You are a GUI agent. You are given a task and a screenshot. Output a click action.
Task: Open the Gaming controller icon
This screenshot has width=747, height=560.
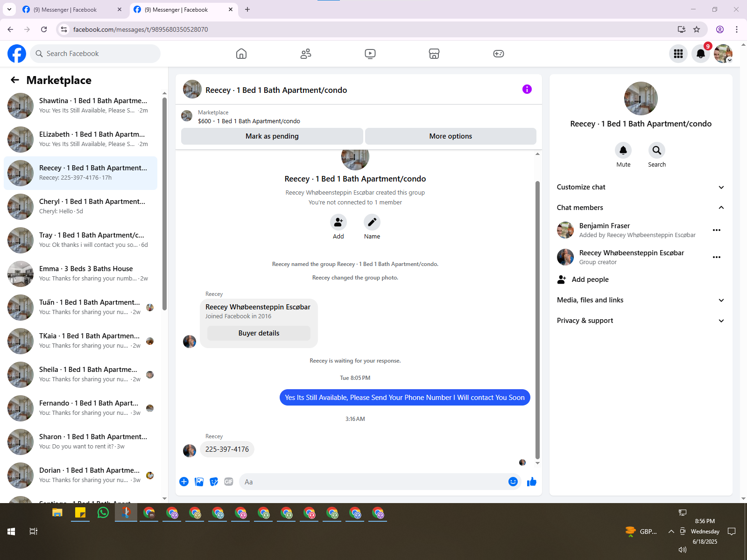click(499, 54)
